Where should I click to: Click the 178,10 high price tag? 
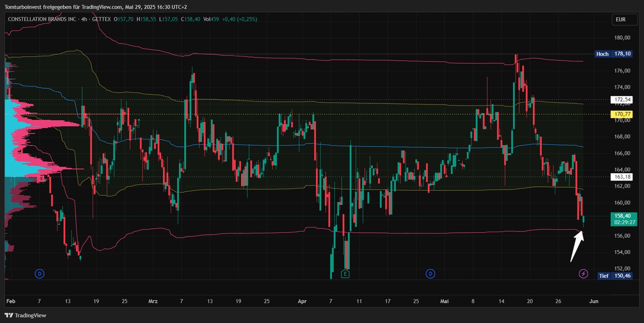pos(621,54)
